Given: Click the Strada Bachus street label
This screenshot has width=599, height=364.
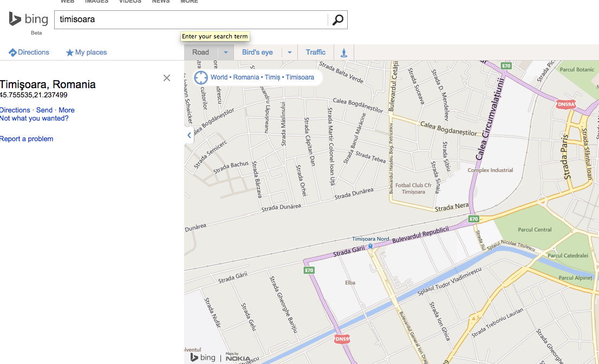Looking at the screenshot, I should pyautogui.click(x=231, y=167).
